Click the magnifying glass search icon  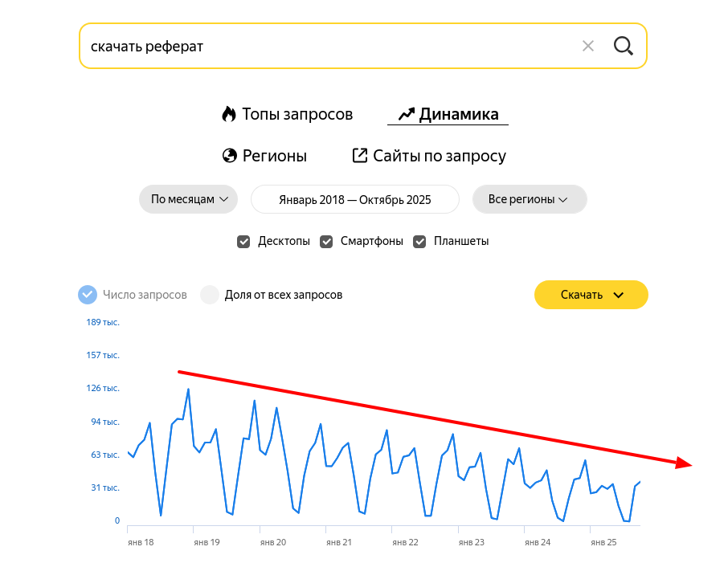click(624, 46)
